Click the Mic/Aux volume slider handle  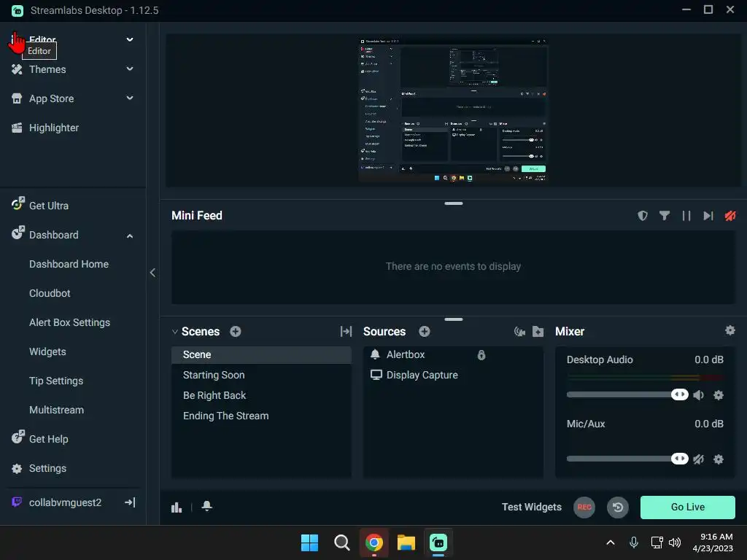coord(680,459)
